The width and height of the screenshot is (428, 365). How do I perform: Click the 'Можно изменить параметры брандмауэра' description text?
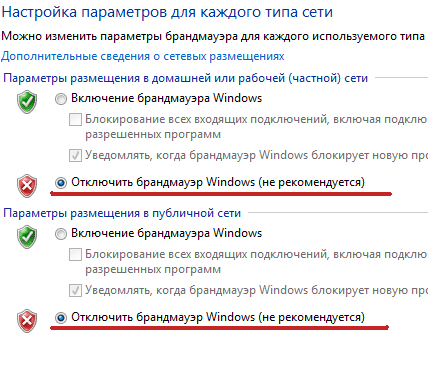tap(213, 36)
